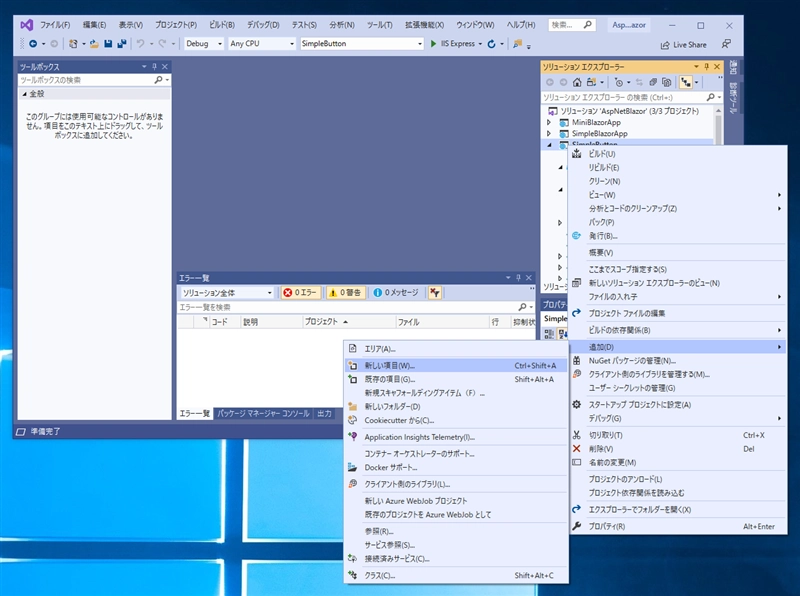Click the clear filter icon in error list
800x596 pixels.
(x=435, y=292)
